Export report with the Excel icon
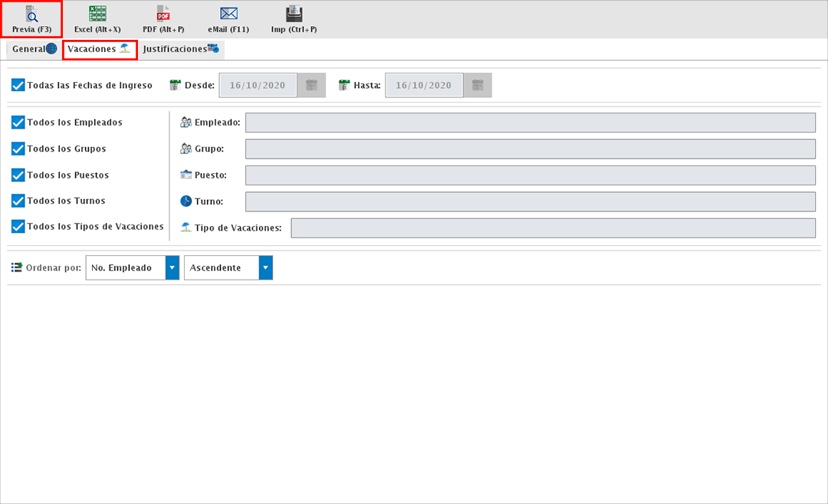The width and height of the screenshot is (828, 504). (x=97, y=14)
